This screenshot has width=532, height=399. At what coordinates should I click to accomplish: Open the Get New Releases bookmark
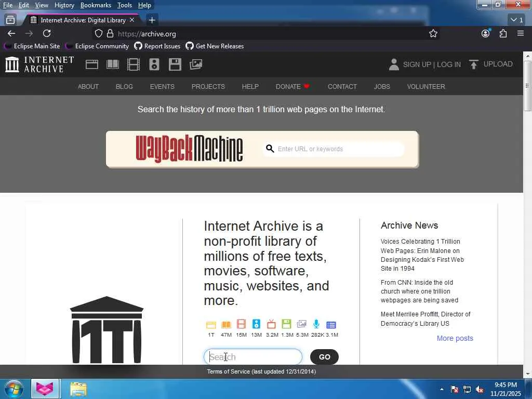point(215,46)
